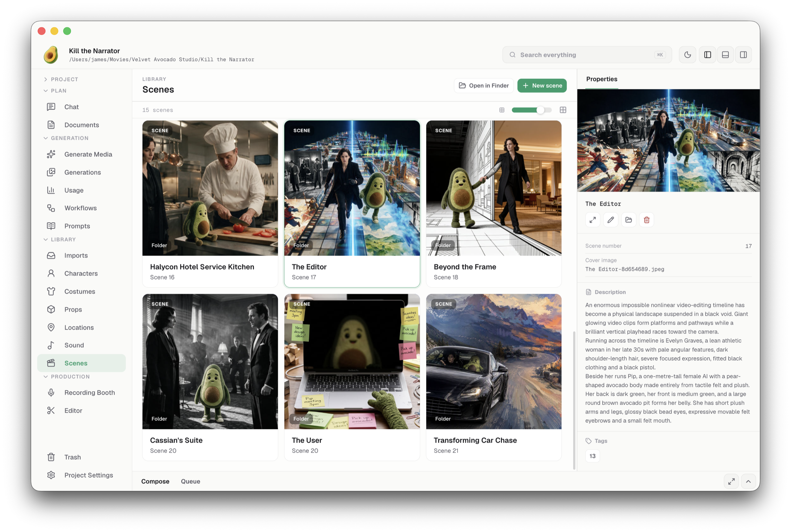Collapse the PLAN section
Viewport: 791px width, 532px height.
55,91
